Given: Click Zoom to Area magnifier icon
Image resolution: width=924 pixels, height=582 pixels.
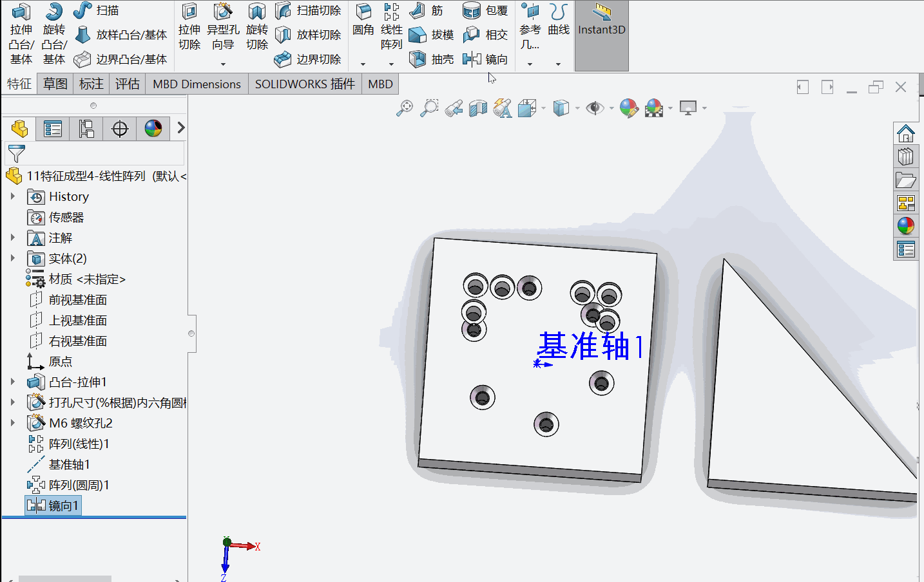Looking at the screenshot, I should 429,108.
